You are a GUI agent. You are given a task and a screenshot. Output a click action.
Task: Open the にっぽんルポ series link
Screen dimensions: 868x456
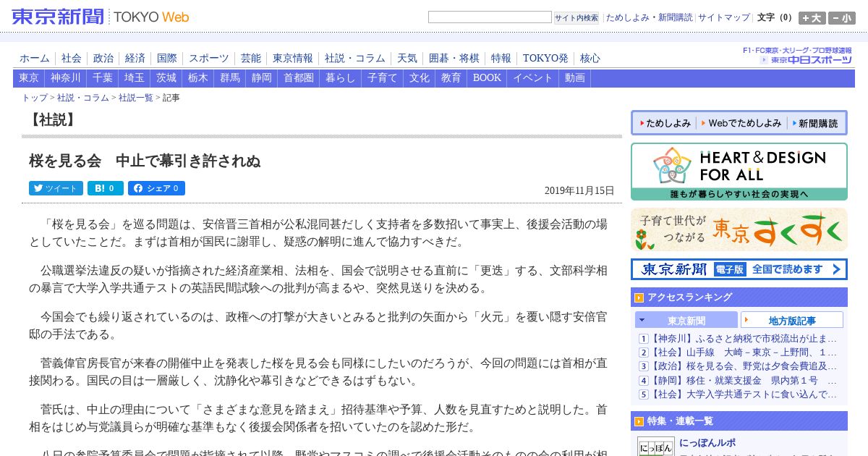[x=707, y=442]
